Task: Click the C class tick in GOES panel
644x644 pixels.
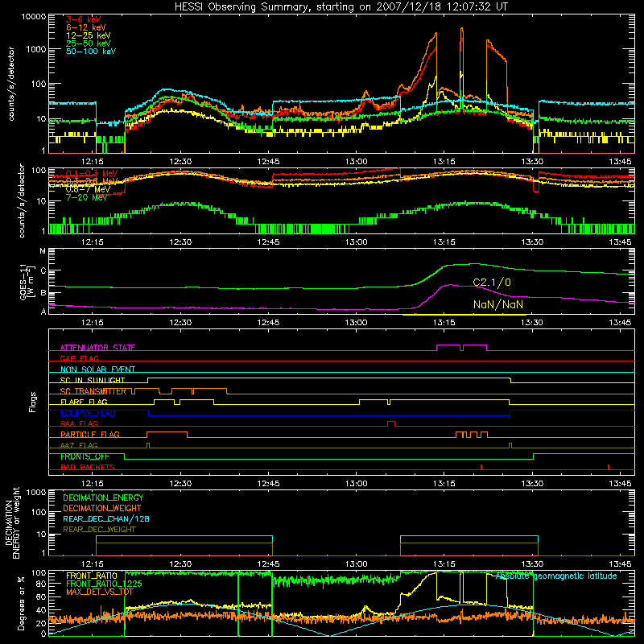Action: pos(43,271)
